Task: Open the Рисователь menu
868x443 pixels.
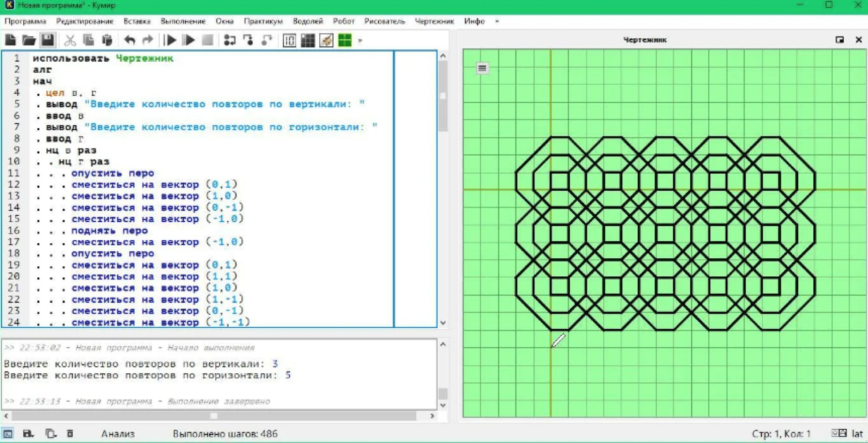Action: tap(385, 21)
